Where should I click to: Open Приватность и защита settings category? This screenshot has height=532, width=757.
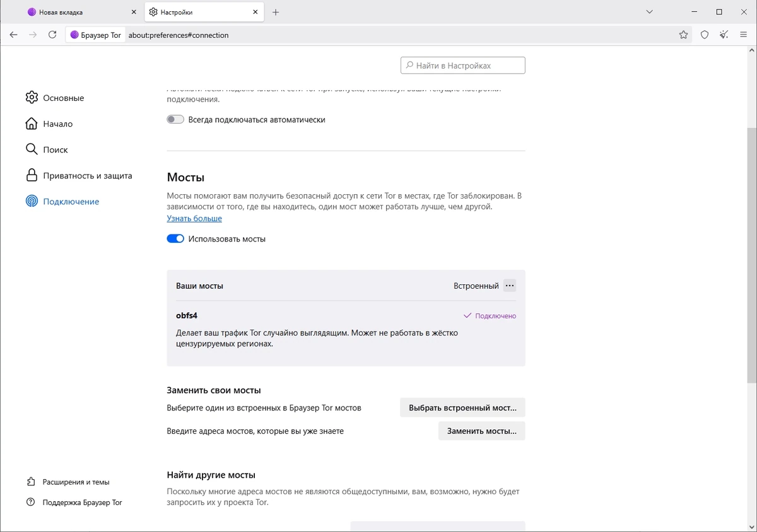(79, 175)
